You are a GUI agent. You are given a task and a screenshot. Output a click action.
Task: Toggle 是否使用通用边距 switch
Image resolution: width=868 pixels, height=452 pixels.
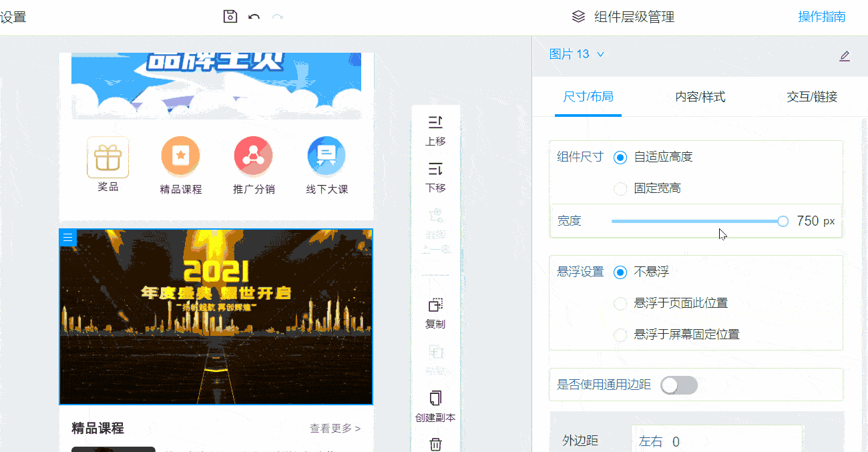click(678, 385)
